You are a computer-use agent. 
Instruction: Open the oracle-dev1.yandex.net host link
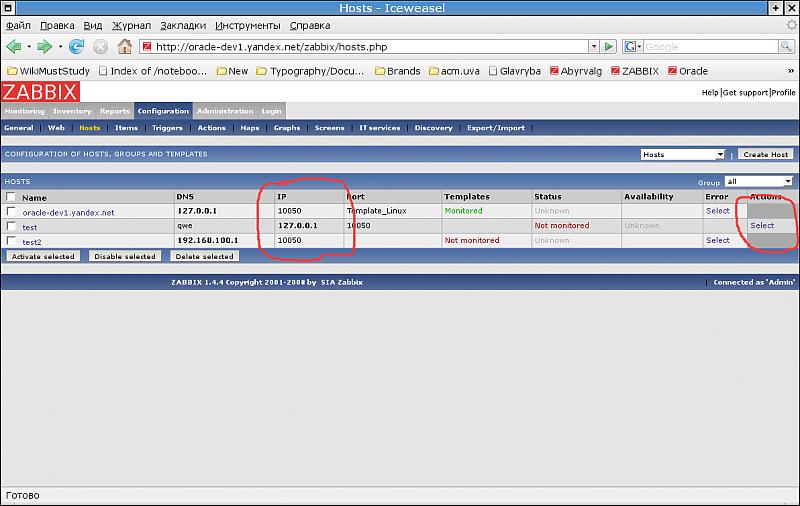point(68,213)
